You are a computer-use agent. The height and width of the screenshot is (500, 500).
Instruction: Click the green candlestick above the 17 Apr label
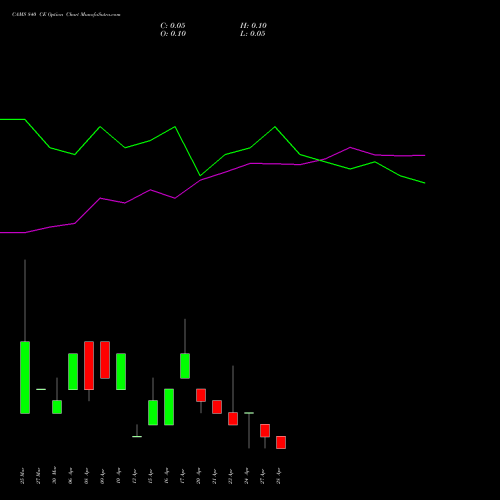(185, 366)
